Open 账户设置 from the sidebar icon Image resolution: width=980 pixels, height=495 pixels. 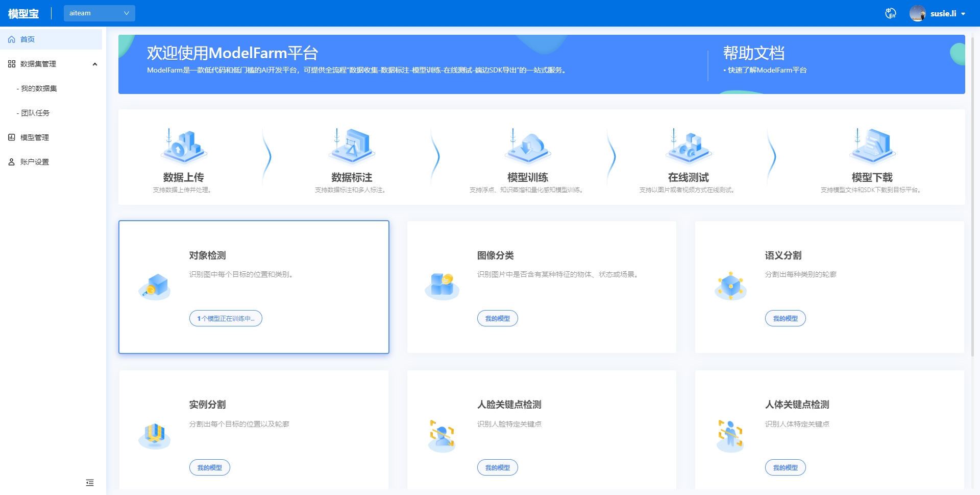tap(11, 161)
